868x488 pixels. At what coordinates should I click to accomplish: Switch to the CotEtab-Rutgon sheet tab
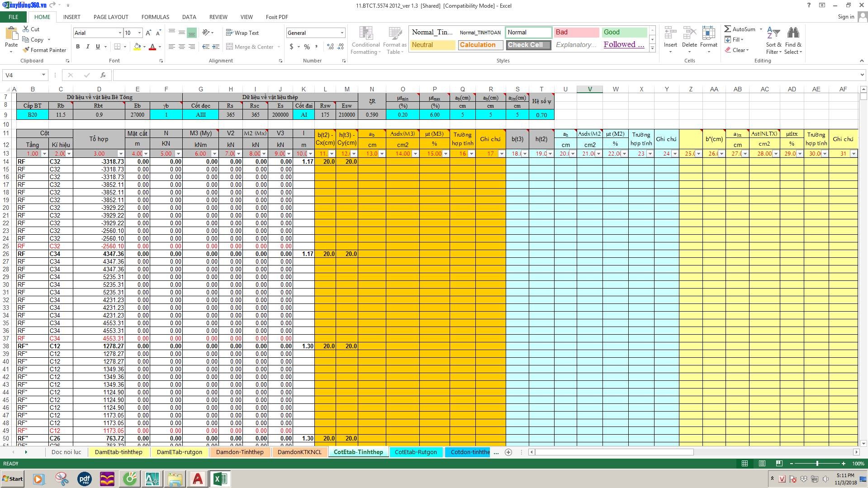(x=416, y=452)
